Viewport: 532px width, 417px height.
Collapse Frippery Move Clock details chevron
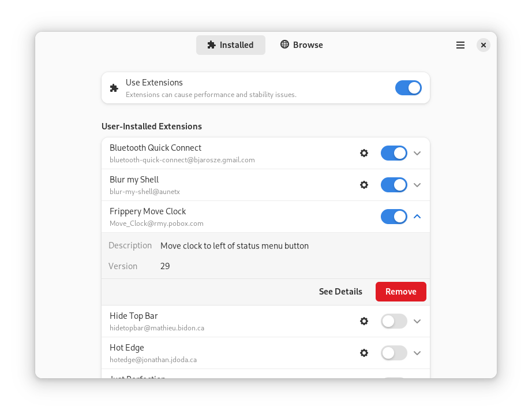(417, 217)
